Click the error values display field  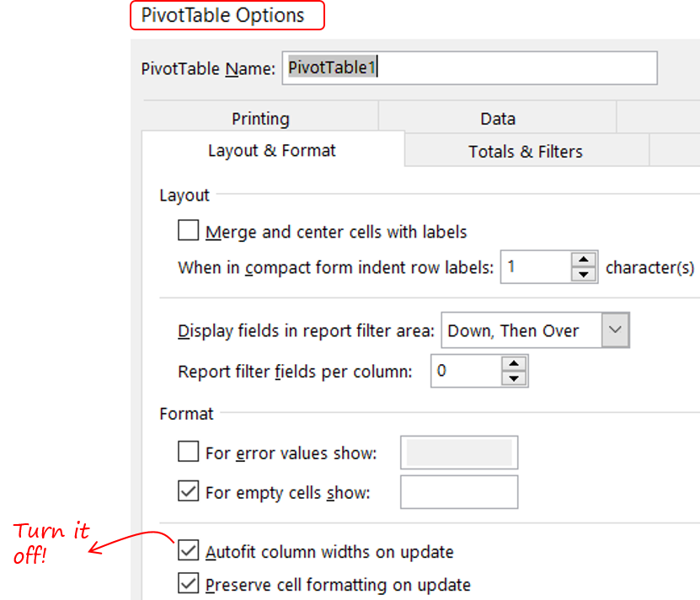pyautogui.click(x=458, y=453)
